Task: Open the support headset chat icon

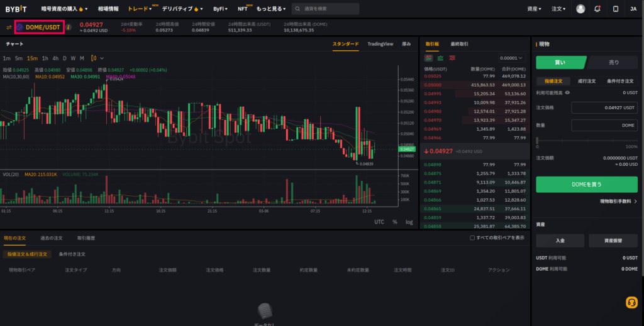Action: coord(631,302)
